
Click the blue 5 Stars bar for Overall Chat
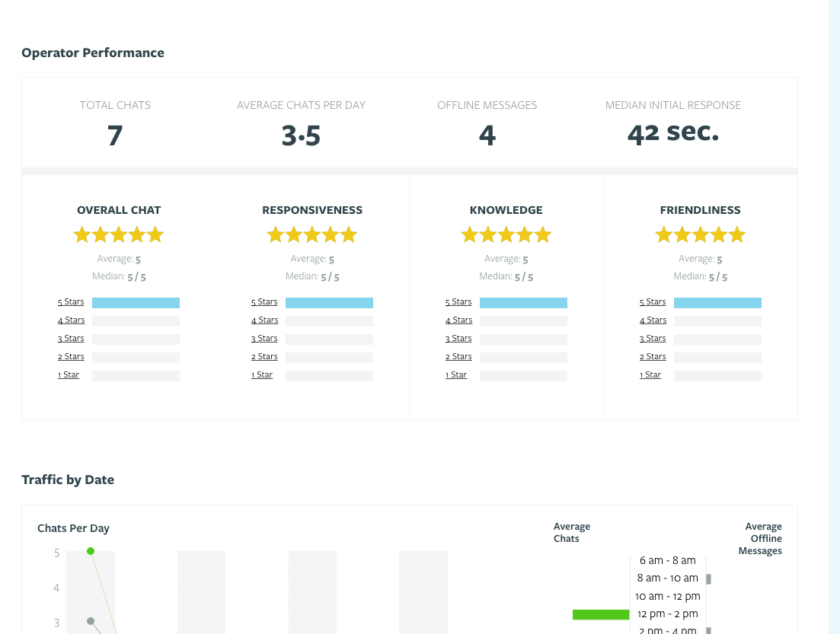136,303
